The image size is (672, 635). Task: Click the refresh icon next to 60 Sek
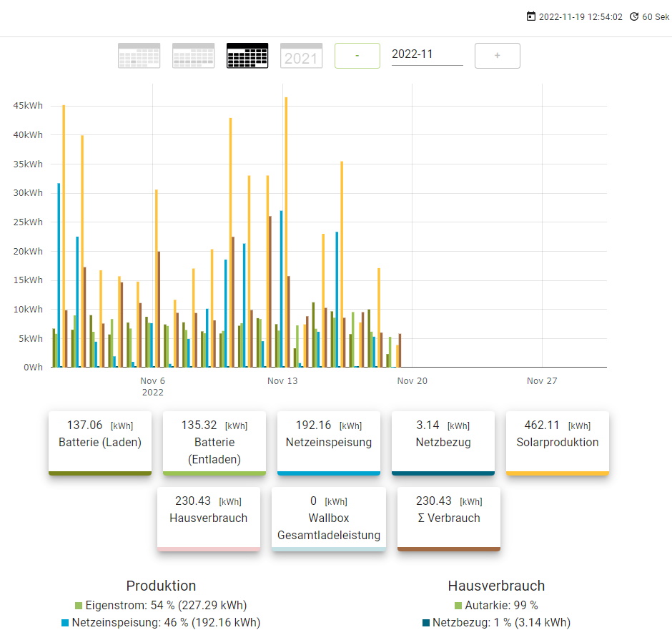tap(634, 16)
